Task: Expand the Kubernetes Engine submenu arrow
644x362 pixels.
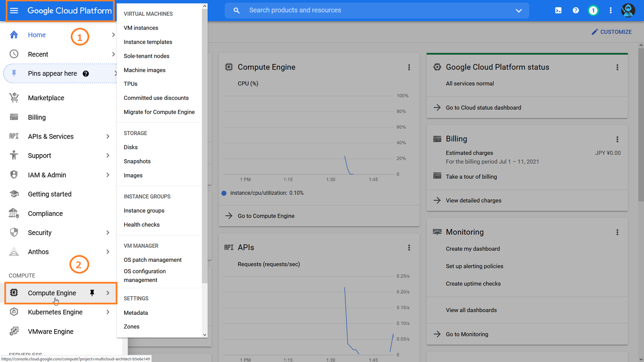Action: [x=108, y=312]
